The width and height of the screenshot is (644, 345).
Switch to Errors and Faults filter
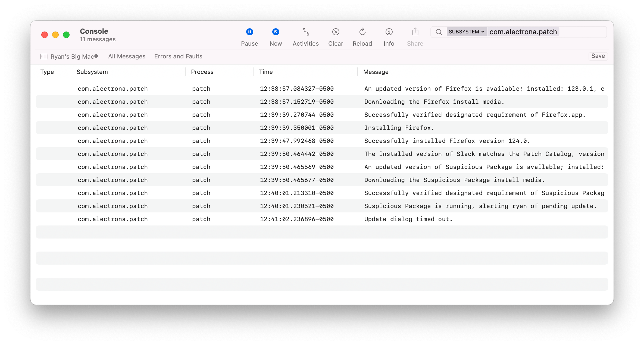[178, 57]
